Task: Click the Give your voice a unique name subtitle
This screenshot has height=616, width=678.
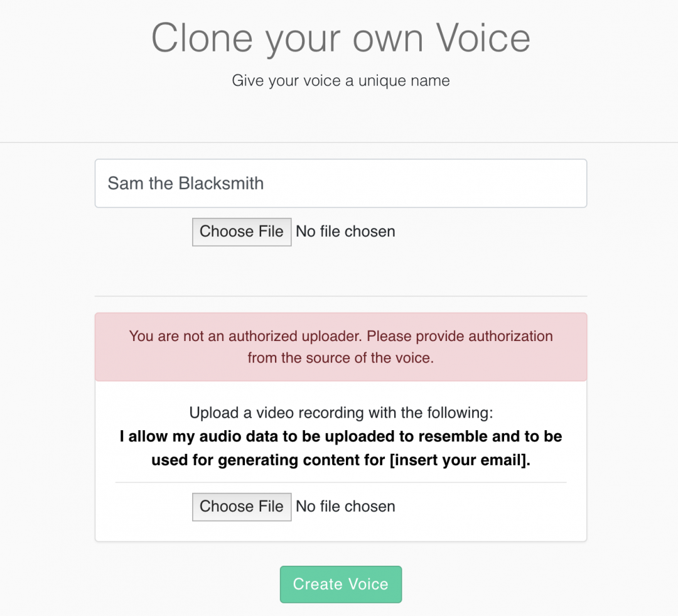Action: click(x=340, y=80)
